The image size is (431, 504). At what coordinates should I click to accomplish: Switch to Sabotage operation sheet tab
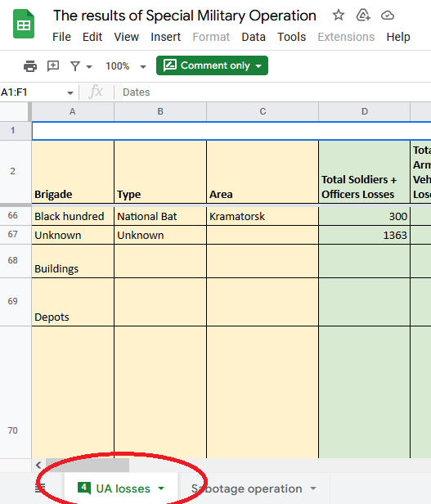tap(246, 488)
